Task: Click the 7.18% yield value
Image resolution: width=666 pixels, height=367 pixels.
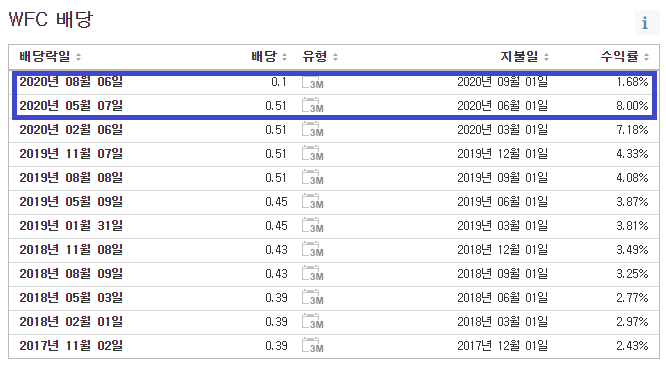Action: (632, 130)
